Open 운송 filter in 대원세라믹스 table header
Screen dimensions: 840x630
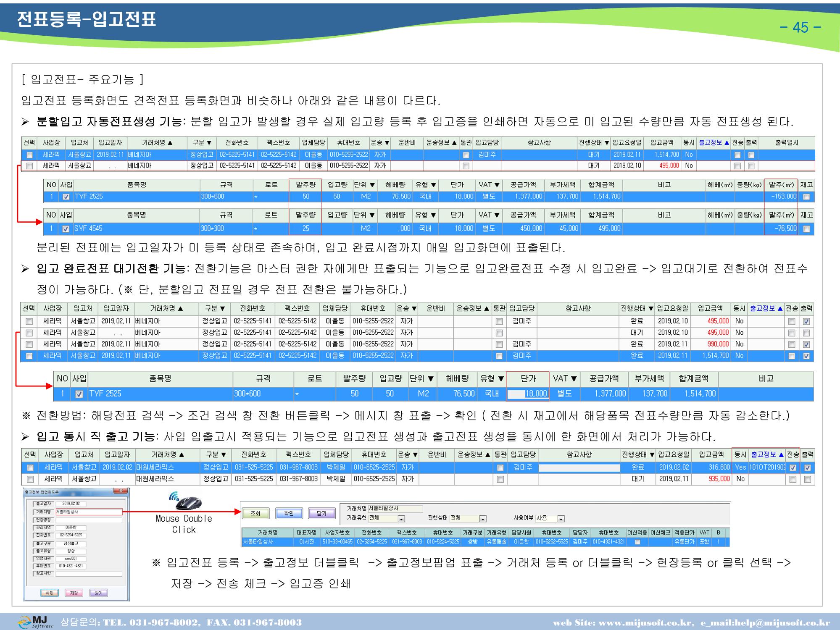pos(407,454)
